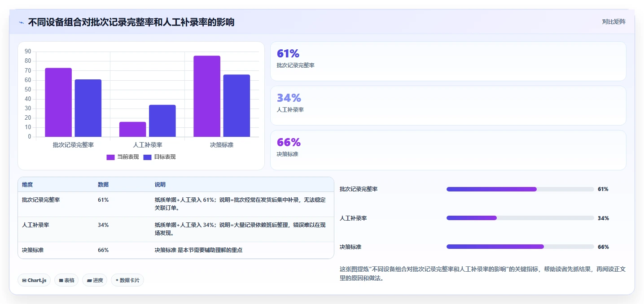Click the summary paragraph starting 这张图提炼
The width and height of the screenshot is (644, 304).
click(483, 274)
